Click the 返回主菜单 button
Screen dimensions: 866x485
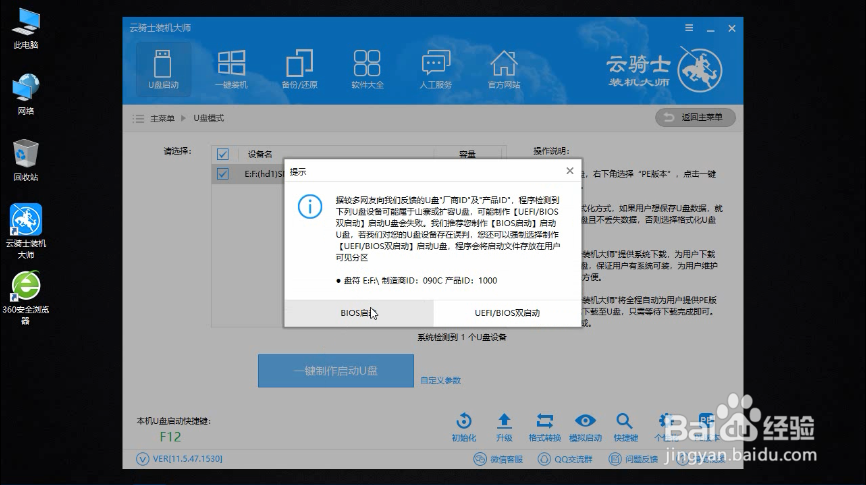pyautogui.click(x=695, y=117)
